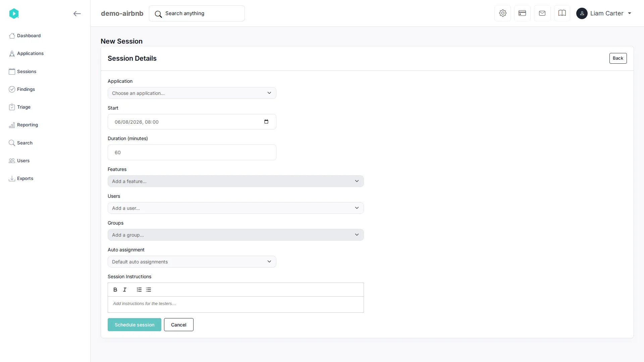644x362 pixels.
Task: Open Users in sidebar
Action: [19, 161]
